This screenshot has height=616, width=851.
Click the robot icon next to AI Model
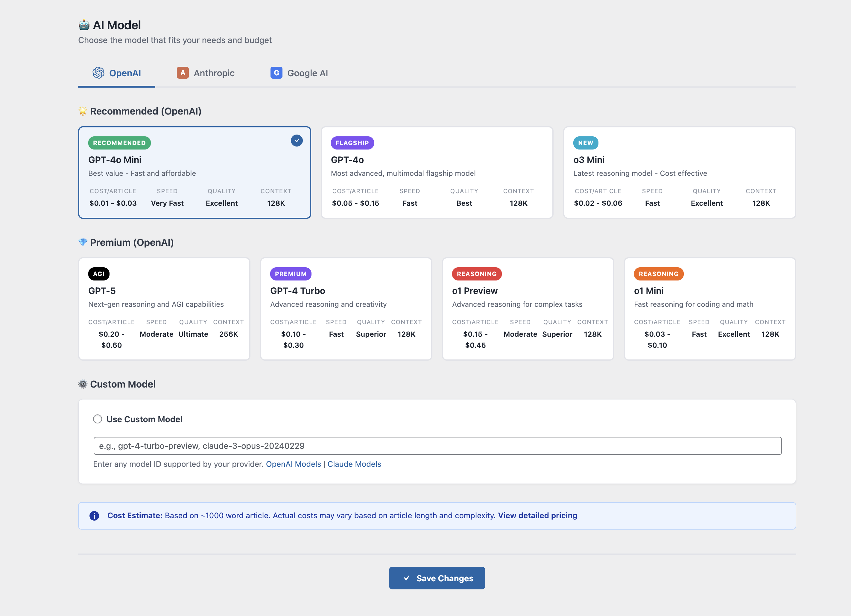(x=84, y=25)
